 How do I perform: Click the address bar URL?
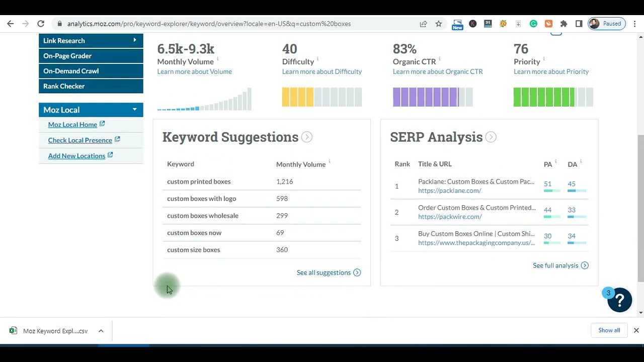209,24
